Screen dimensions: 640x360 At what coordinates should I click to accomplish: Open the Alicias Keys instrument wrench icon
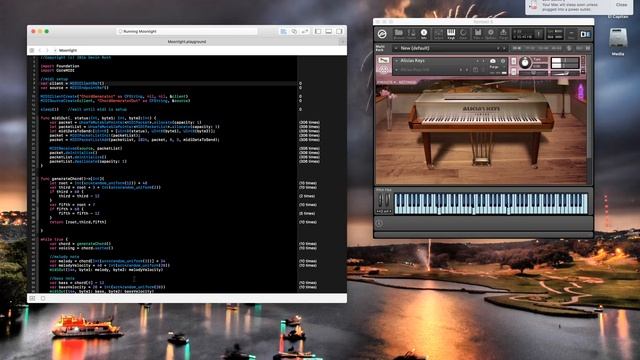coord(385,60)
